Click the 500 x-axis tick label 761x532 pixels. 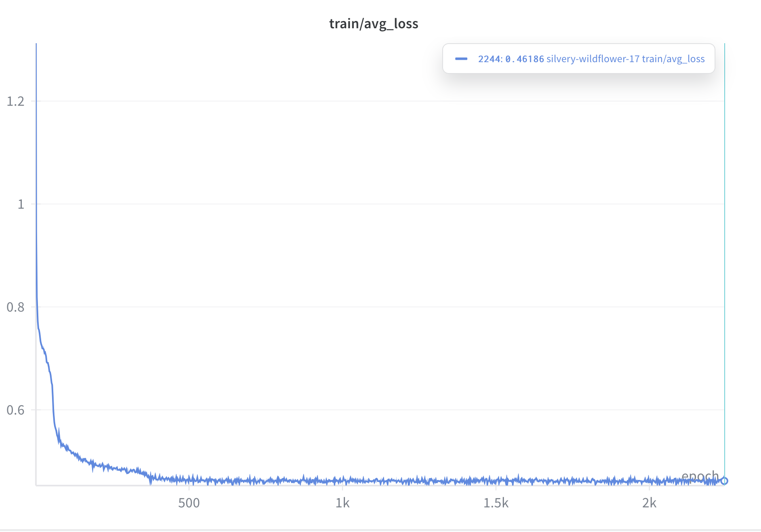(x=189, y=503)
